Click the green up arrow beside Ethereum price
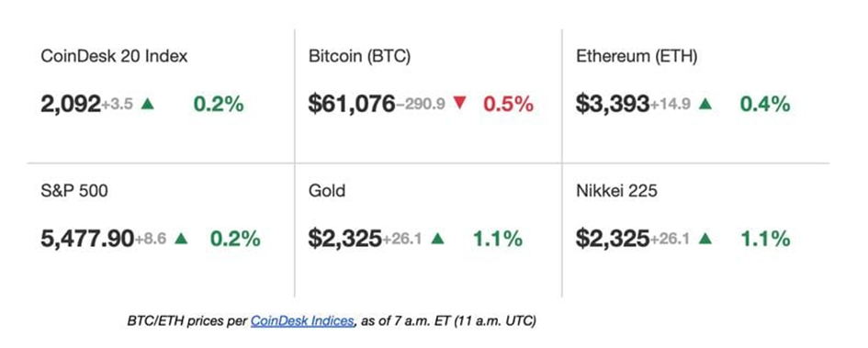 tap(705, 104)
